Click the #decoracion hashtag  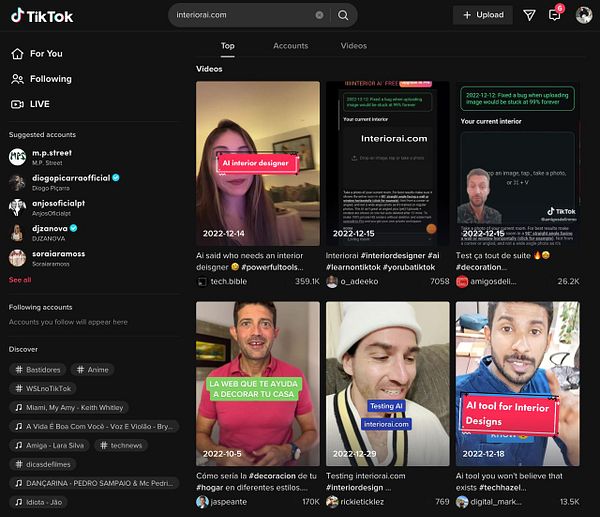[272, 476]
